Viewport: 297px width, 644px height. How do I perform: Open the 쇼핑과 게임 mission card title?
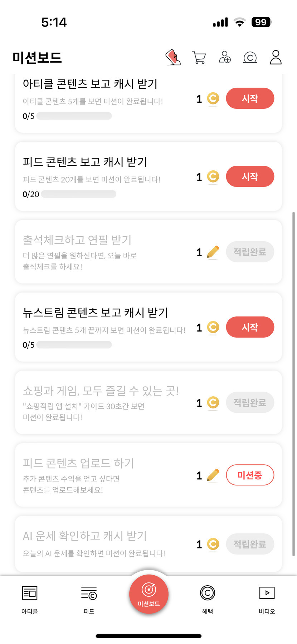click(101, 391)
